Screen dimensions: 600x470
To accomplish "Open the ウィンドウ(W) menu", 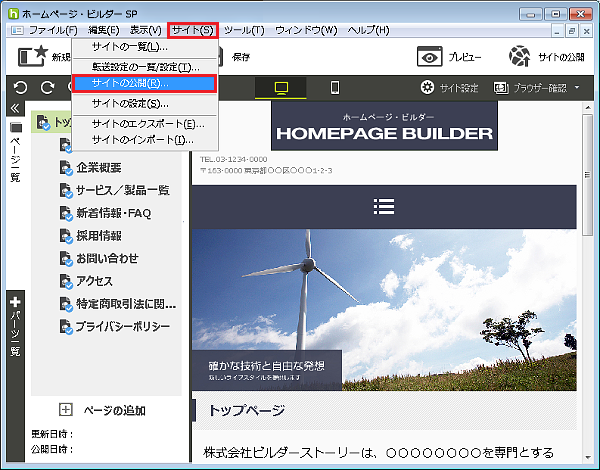I will (306, 30).
